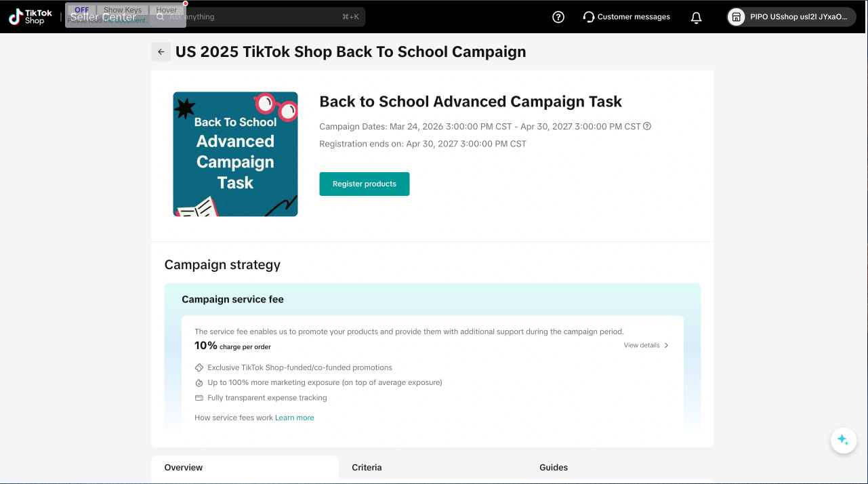This screenshot has width=868, height=484.
Task: Open the help question mark icon
Action: click(558, 17)
